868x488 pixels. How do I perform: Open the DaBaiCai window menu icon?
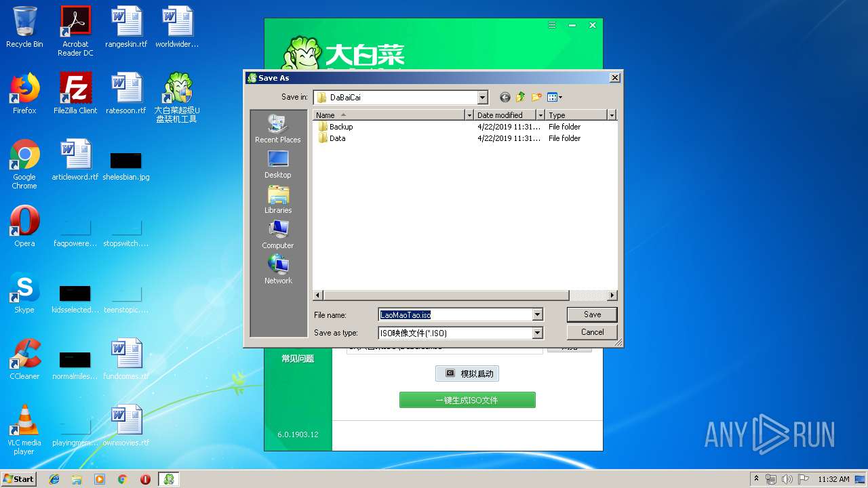coord(552,25)
